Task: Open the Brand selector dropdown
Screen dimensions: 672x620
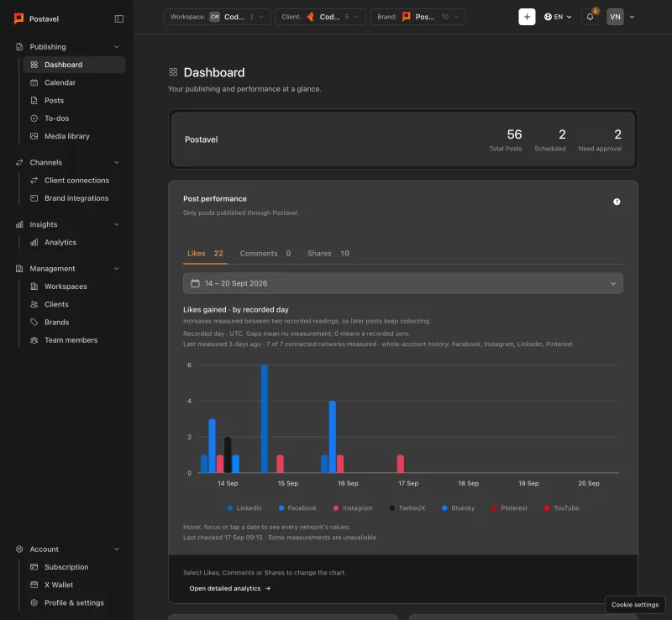Action: coord(417,17)
